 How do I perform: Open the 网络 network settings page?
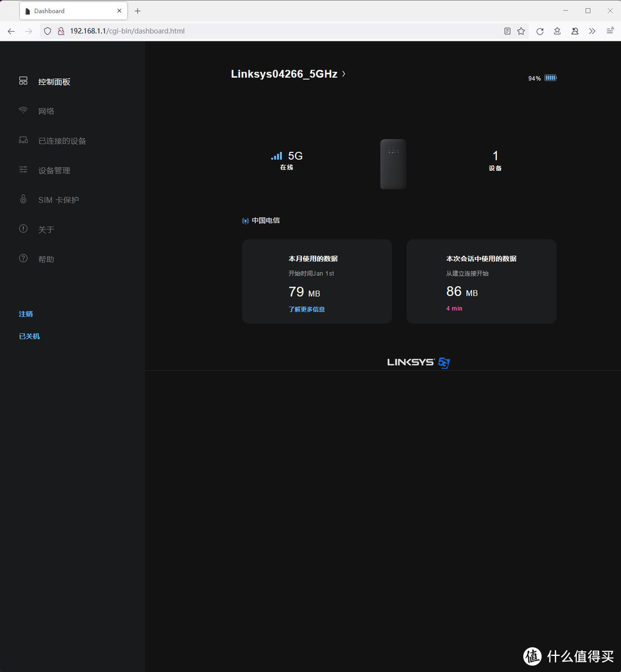(x=46, y=111)
